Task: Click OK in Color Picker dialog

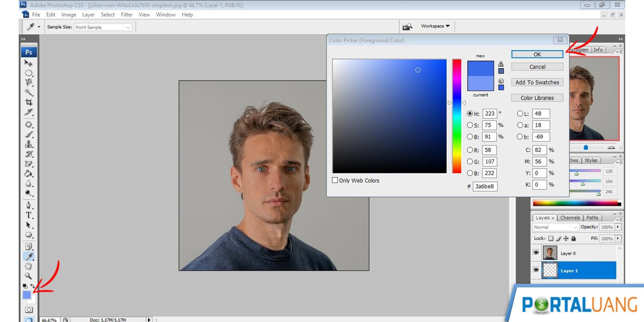Action: point(537,54)
